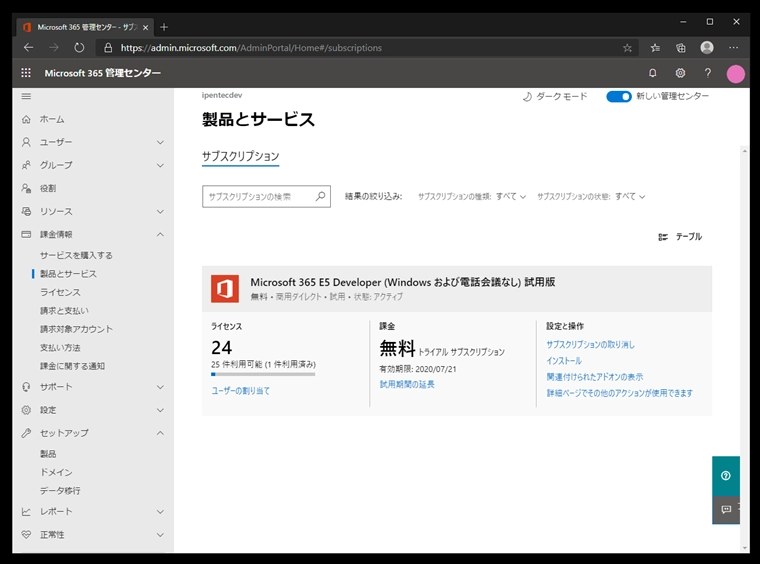Click ユーザーの割り当て link
760x564 pixels.
[x=240, y=391]
